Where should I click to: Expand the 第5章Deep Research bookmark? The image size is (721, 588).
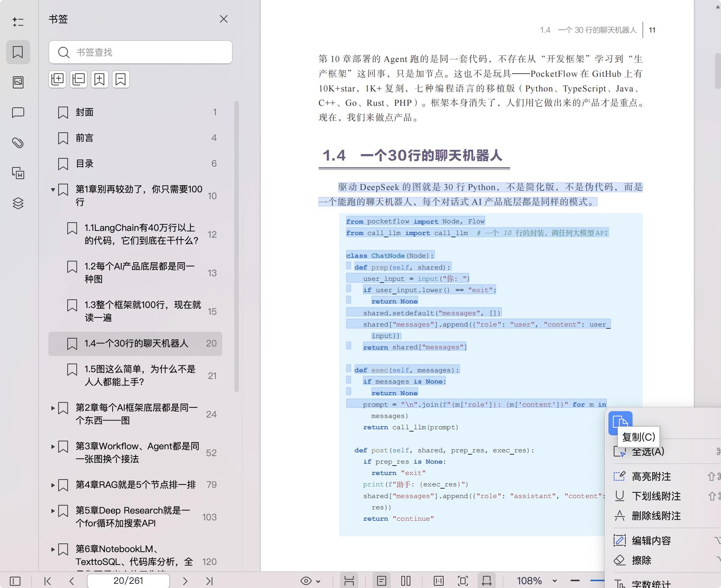[x=53, y=511]
